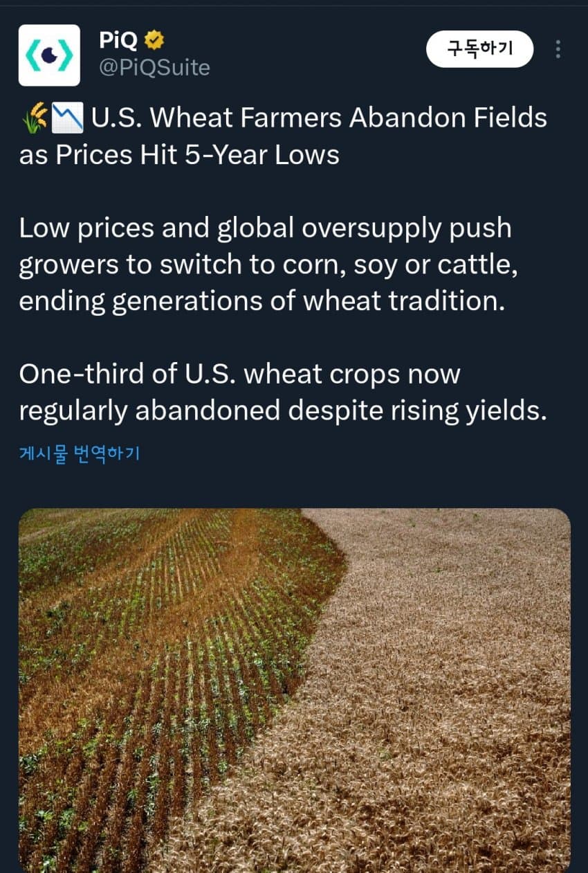This screenshot has width=588, height=873.
Task: Click 'regularly abandoned despite rising yields' line
Action: [x=283, y=411]
